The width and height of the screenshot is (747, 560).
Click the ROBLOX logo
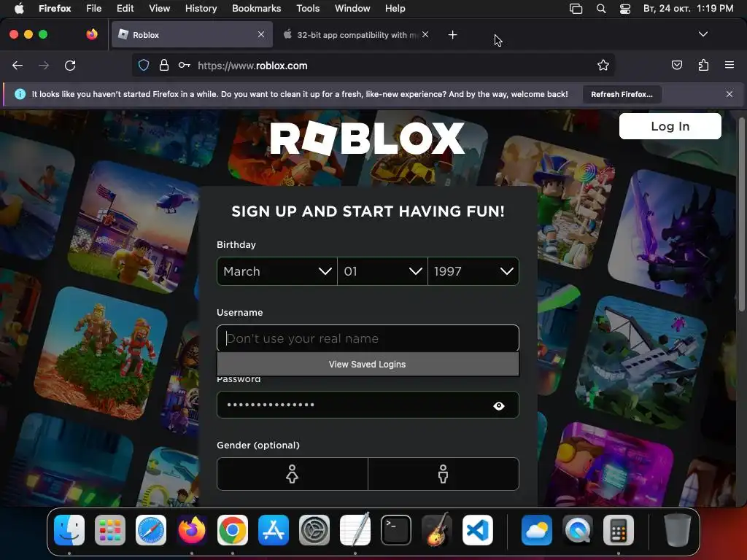click(x=368, y=138)
